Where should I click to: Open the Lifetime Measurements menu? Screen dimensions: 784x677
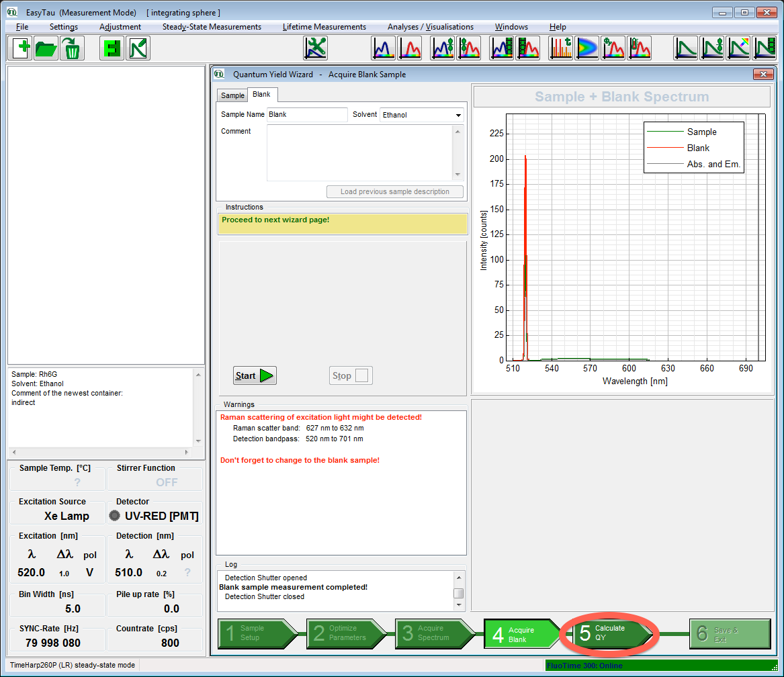[324, 27]
